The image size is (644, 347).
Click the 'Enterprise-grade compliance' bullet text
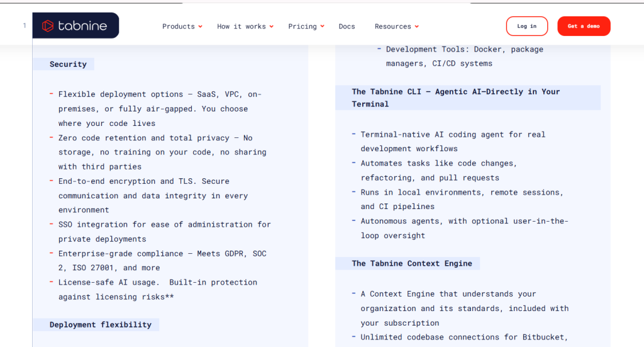tap(162, 260)
